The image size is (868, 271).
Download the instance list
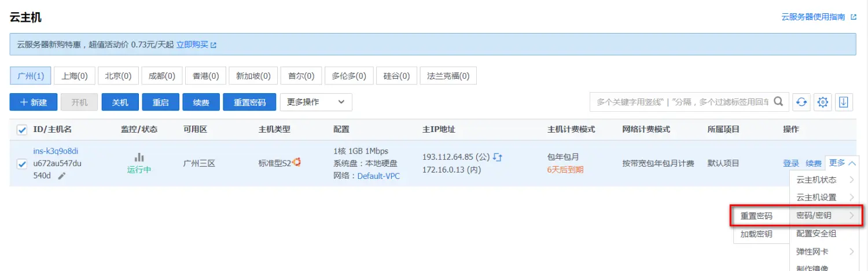(x=843, y=102)
